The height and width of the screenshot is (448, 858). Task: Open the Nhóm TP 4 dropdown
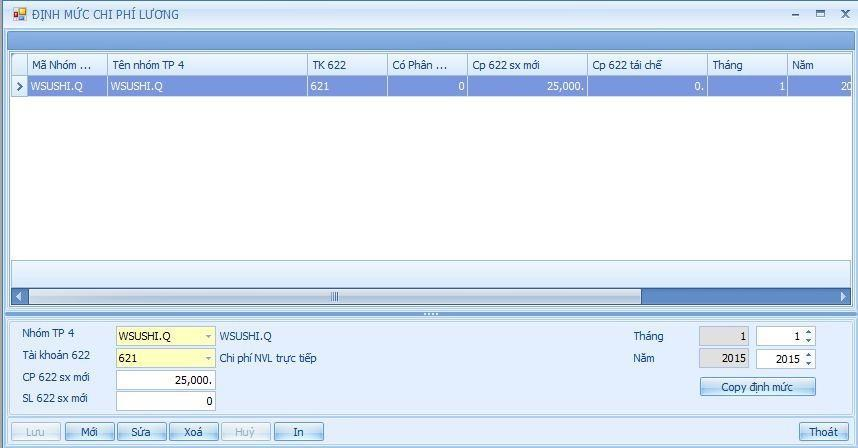tap(208, 336)
